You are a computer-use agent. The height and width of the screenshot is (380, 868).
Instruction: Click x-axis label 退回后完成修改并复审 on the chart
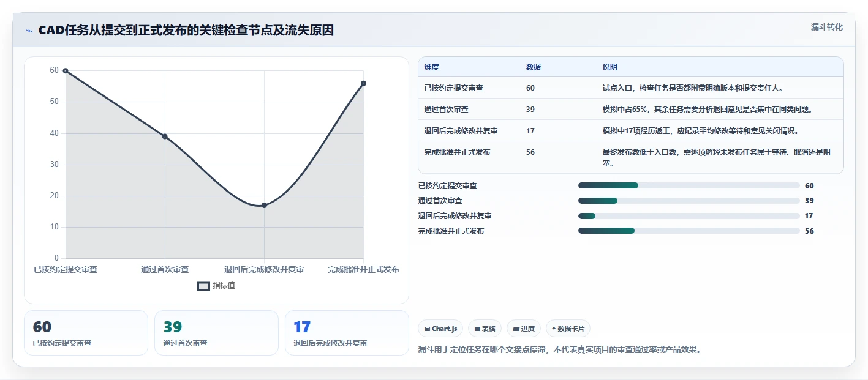tap(264, 269)
